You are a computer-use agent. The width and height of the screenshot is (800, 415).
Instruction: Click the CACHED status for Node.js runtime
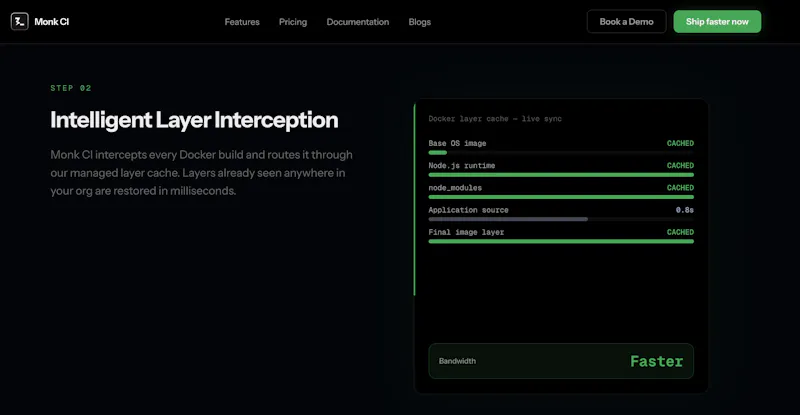(x=680, y=165)
